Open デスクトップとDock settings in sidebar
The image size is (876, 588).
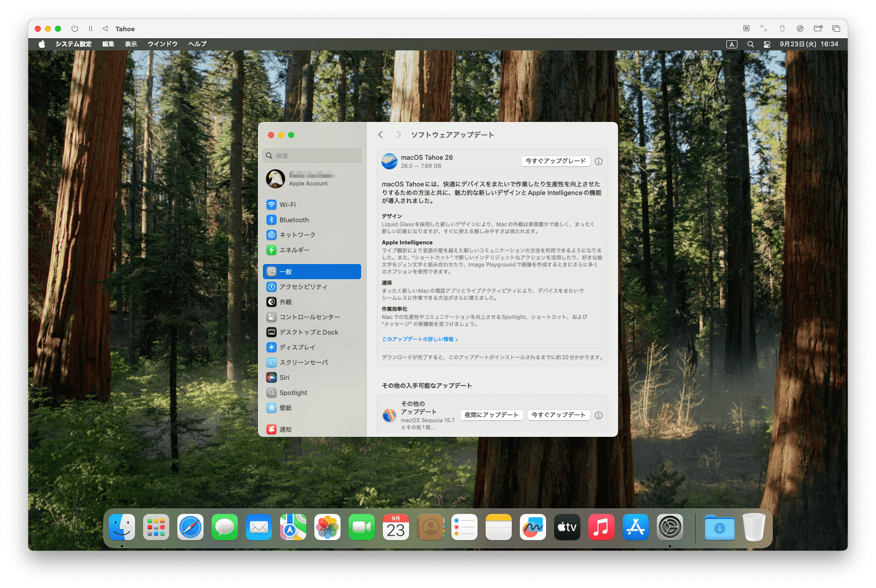click(x=312, y=332)
